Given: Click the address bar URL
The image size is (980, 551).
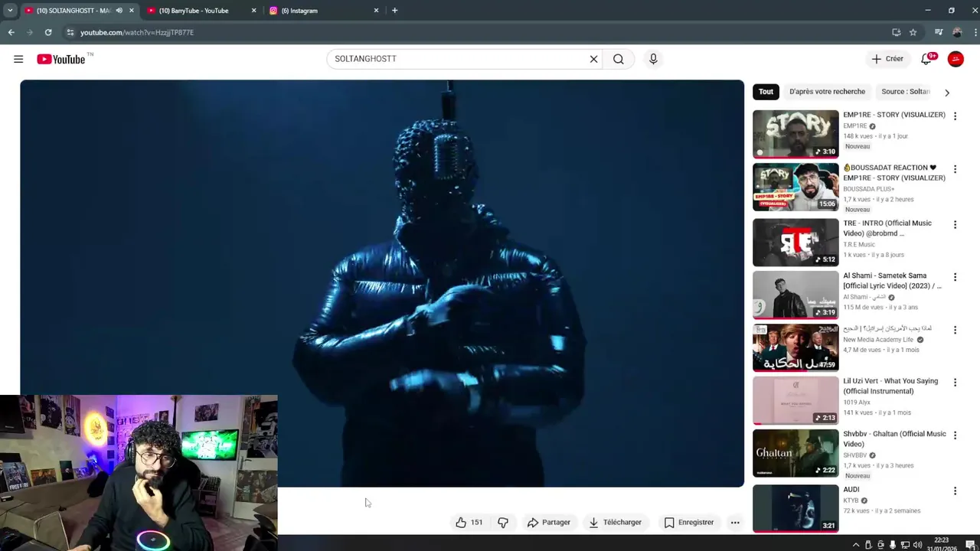Looking at the screenshot, I should pos(137,32).
